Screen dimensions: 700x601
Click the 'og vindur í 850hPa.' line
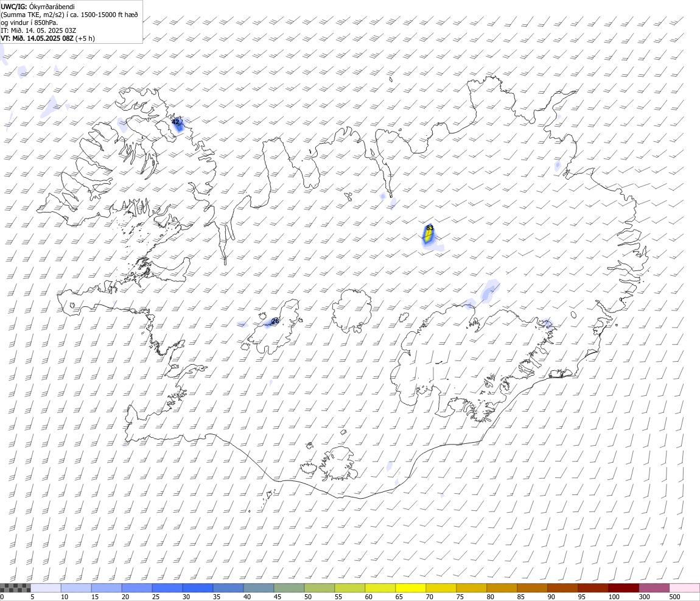[29, 23]
